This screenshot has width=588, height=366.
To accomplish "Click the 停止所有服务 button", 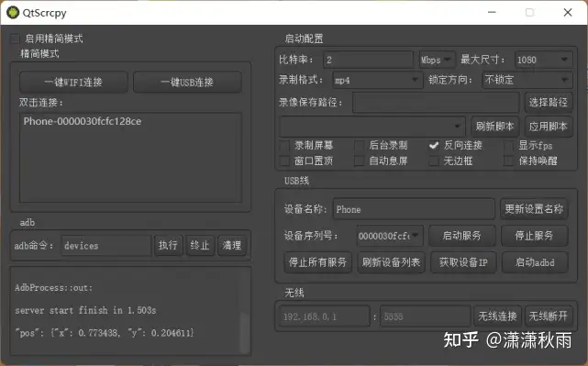I will (317, 262).
